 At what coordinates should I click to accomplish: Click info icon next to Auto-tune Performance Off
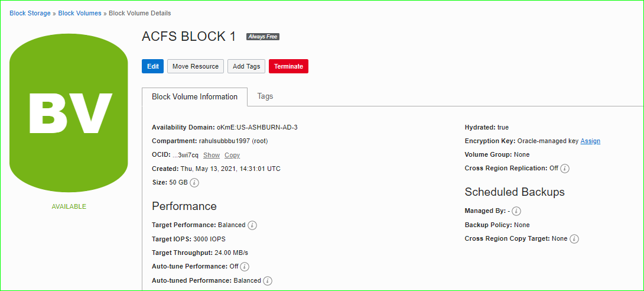[x=245, y=267]
